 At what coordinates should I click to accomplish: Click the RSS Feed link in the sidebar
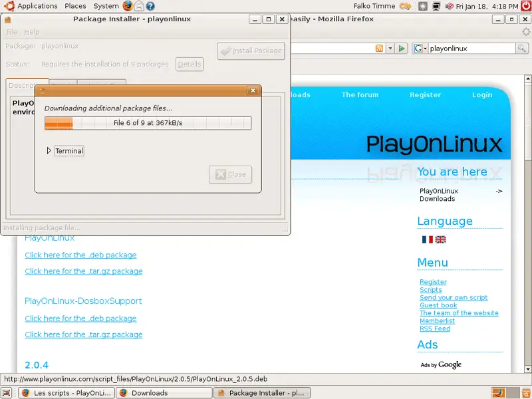coord(435,329)
